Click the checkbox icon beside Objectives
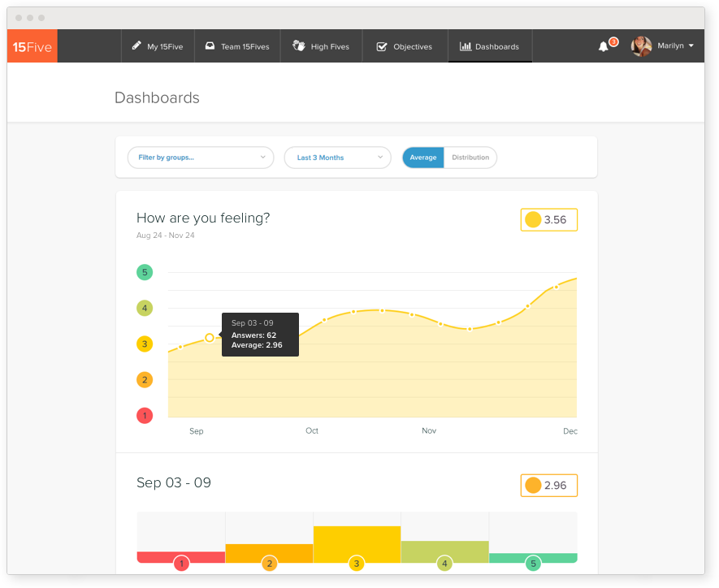 pyautogui.click(x=382, y=46)
